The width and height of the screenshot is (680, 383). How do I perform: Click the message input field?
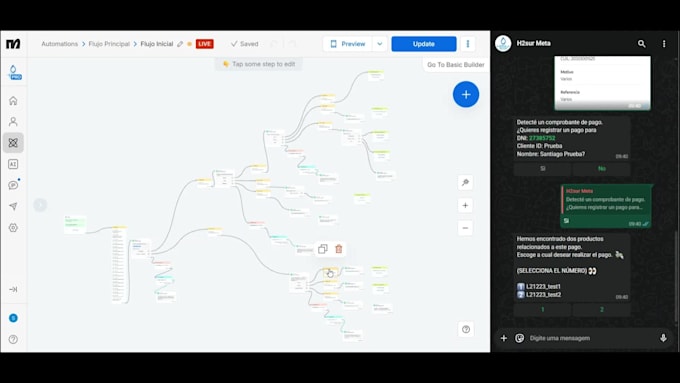[591, 338]
